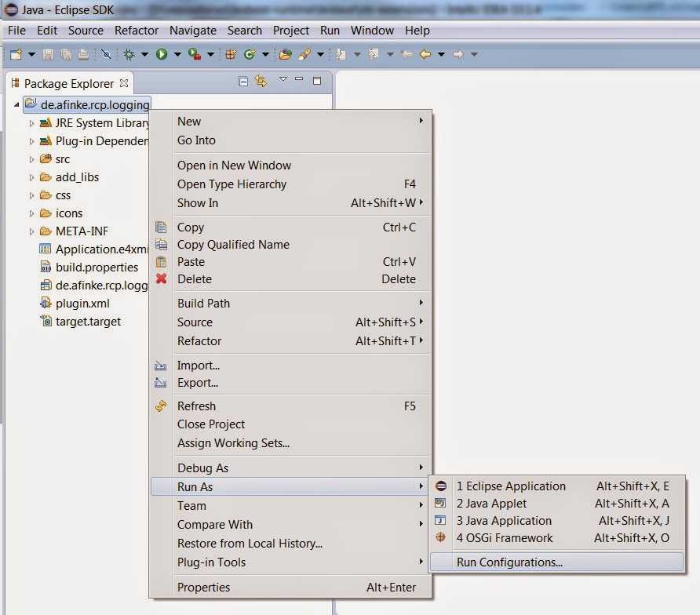The image size is (700, 615).
Task: Click the Search flashlight toolbar icon
Action: 305,54
